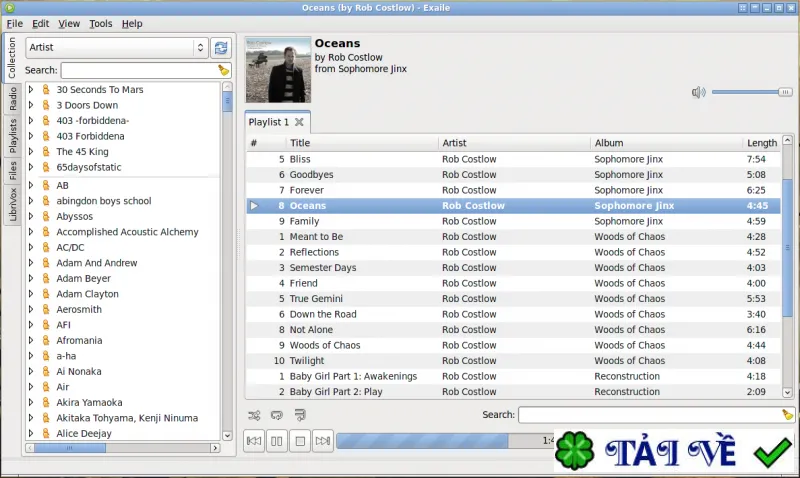Switch to the Radio side tab
Viewport: 800px width, 478px height.
point(12,98)
